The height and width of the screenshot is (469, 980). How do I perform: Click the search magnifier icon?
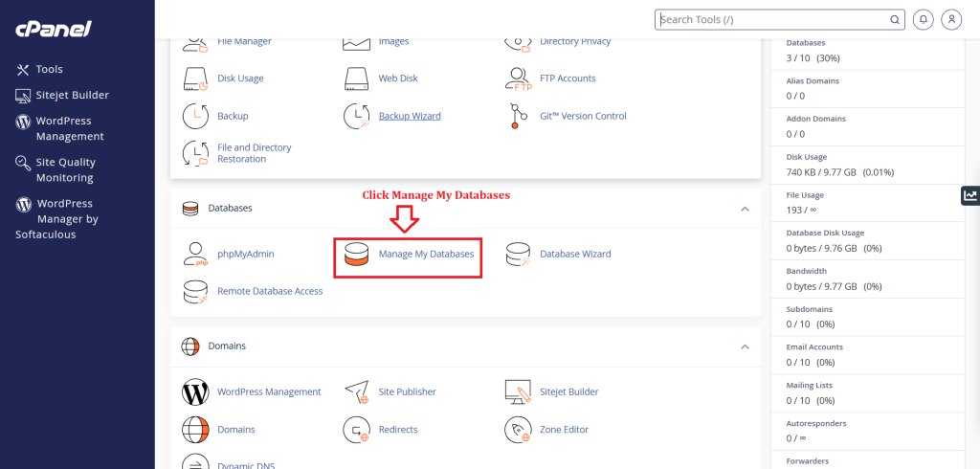coord(895,19)
